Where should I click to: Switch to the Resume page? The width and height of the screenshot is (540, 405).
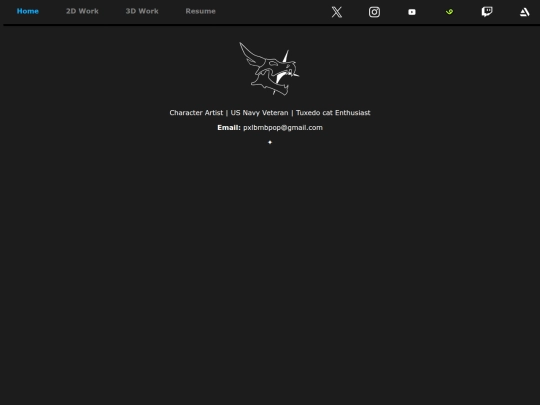(x=200, y=11)
